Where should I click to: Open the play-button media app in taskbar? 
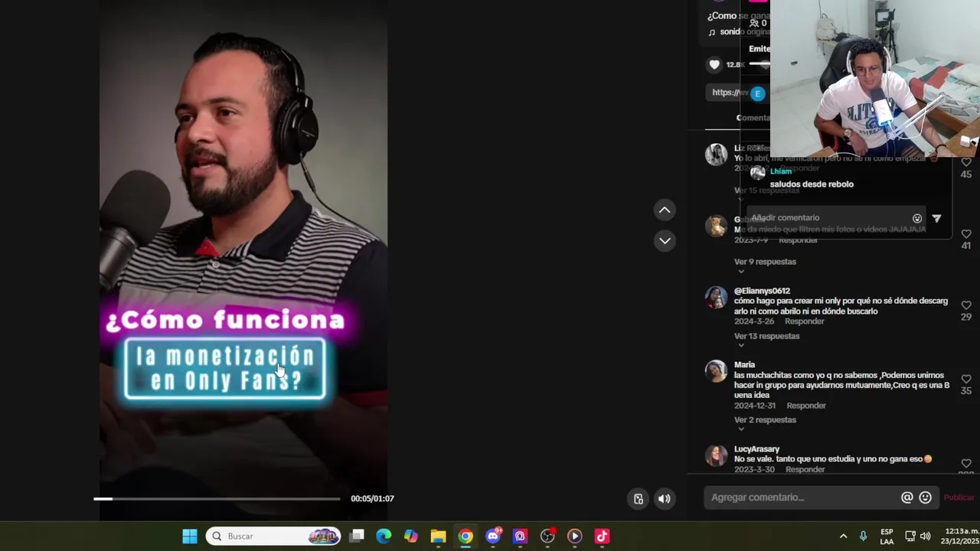click(x=574, y=536)
